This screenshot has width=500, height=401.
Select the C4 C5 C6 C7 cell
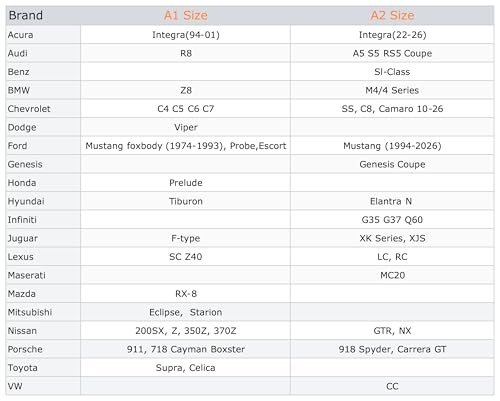tap(186, 109)
